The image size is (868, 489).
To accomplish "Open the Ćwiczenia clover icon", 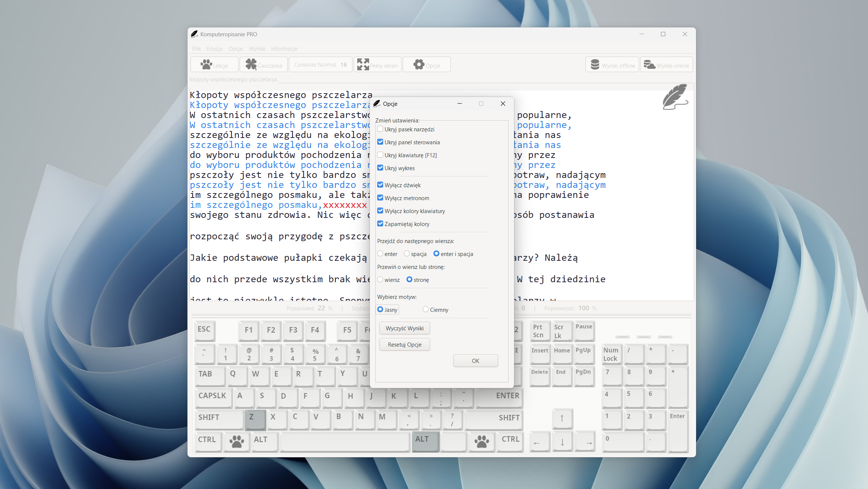I will click(x=251, y=65).
